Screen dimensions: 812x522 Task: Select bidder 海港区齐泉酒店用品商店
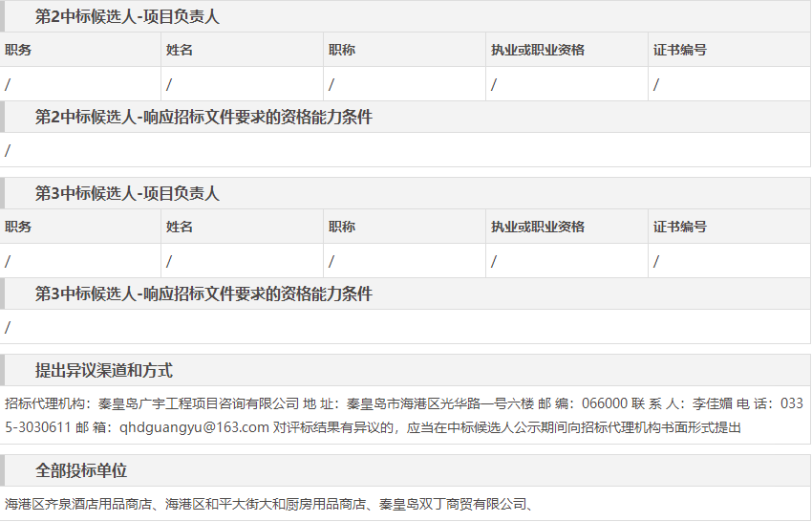coord(80,504)
